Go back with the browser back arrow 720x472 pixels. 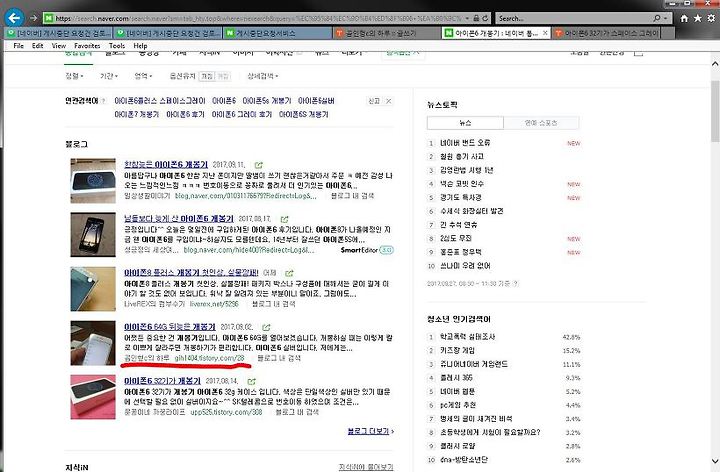pyautogui.click(x=15, y=18)
